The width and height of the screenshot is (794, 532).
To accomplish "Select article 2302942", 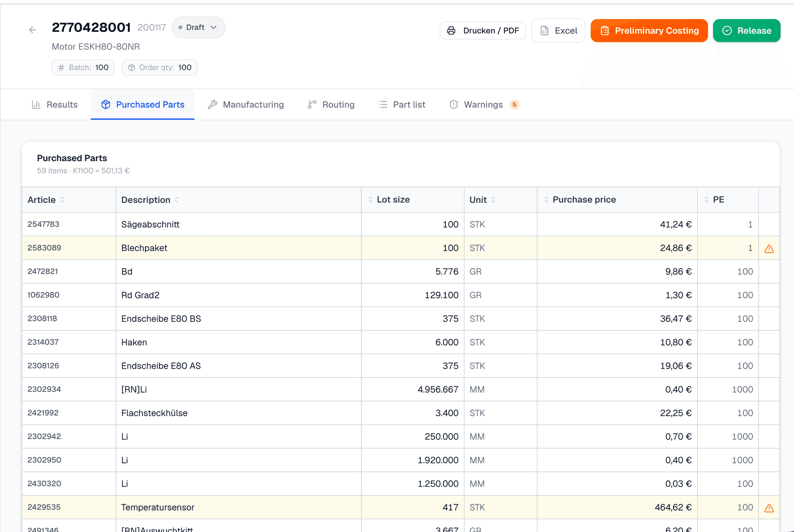I will [44, 436].
